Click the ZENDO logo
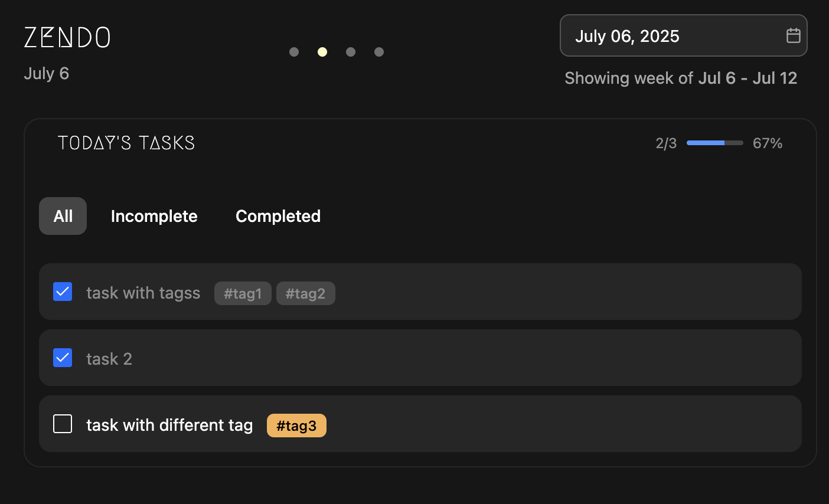 tap(67, 37)
